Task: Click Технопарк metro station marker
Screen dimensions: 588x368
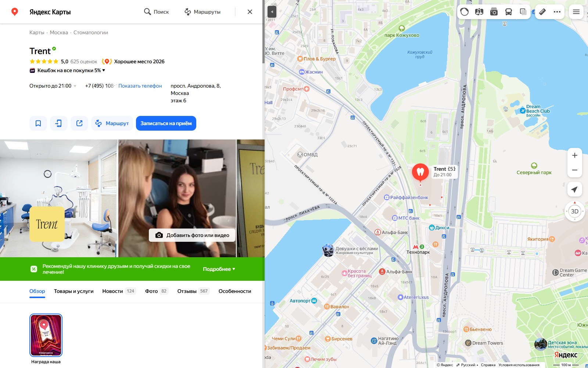Action: tap(418, 249)
